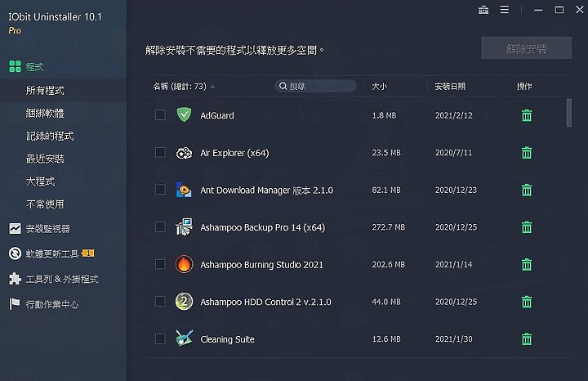Click the AdGuard green shield icon
The width and height of the screenshot is (588, 381).
tap(184, 114)
